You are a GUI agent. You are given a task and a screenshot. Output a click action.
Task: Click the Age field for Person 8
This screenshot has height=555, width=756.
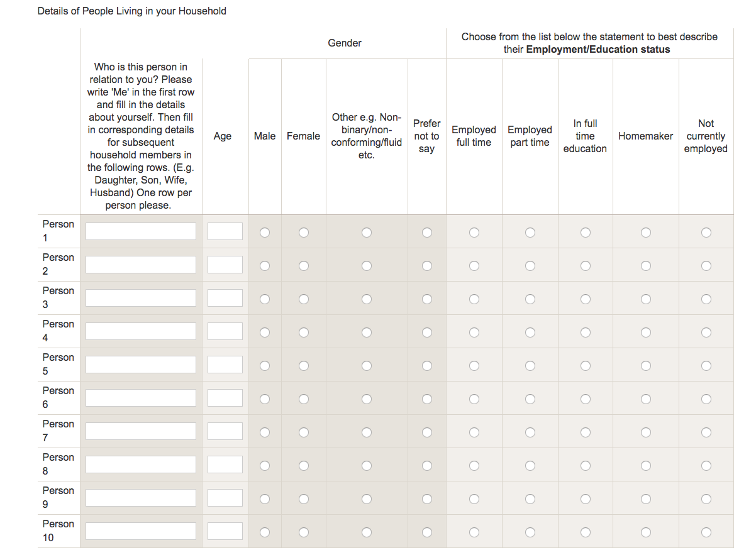click(x=225, y=464)
